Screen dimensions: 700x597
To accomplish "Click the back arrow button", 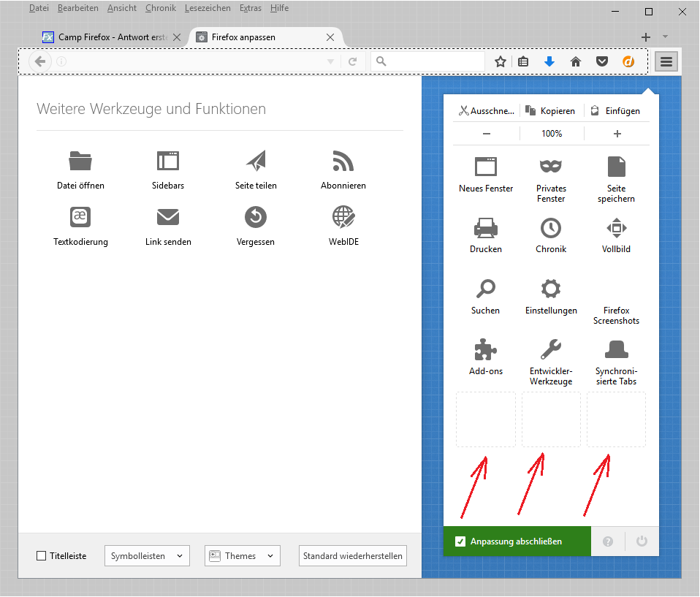I will click(x=40, y=61).
